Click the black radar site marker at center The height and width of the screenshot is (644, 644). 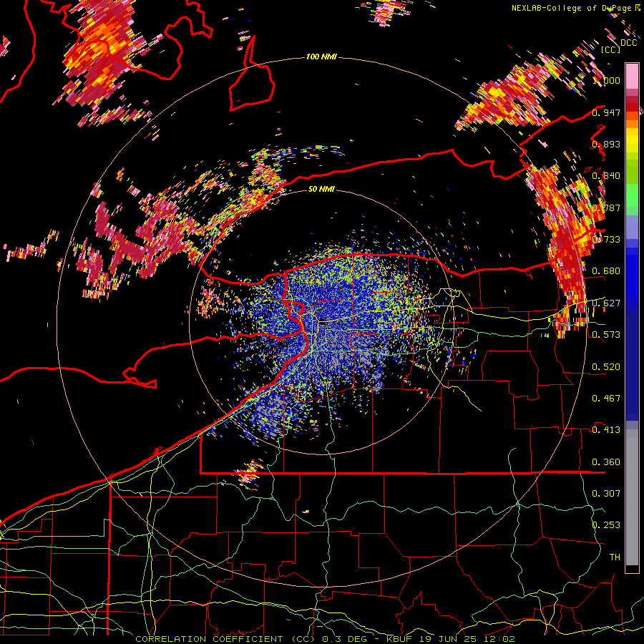323,323
